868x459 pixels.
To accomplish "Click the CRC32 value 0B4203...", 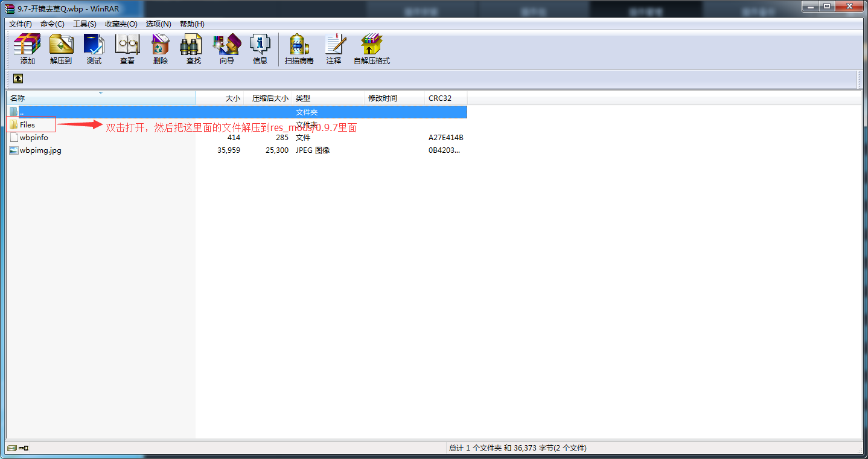I will point(444,150).
